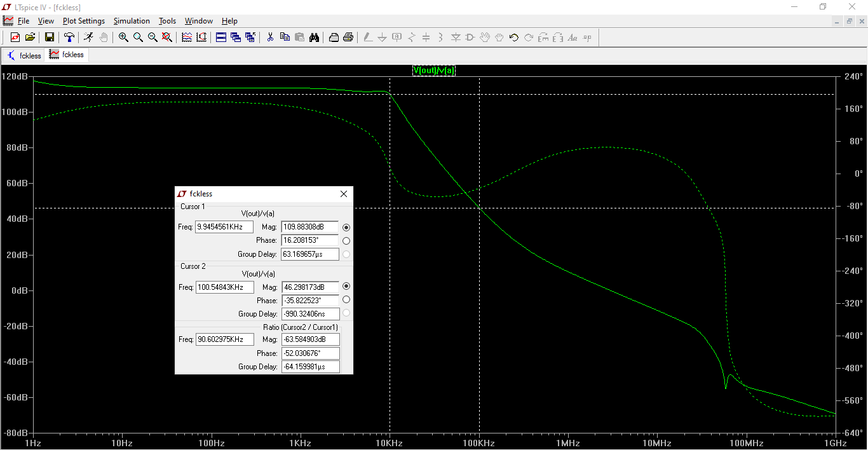Select Cursor 1 Mag radio button
868x450 pixels.
point(346,227)
